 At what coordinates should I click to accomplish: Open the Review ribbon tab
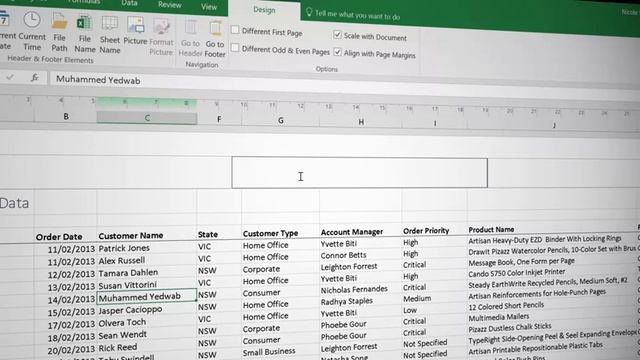coord(169,5)
